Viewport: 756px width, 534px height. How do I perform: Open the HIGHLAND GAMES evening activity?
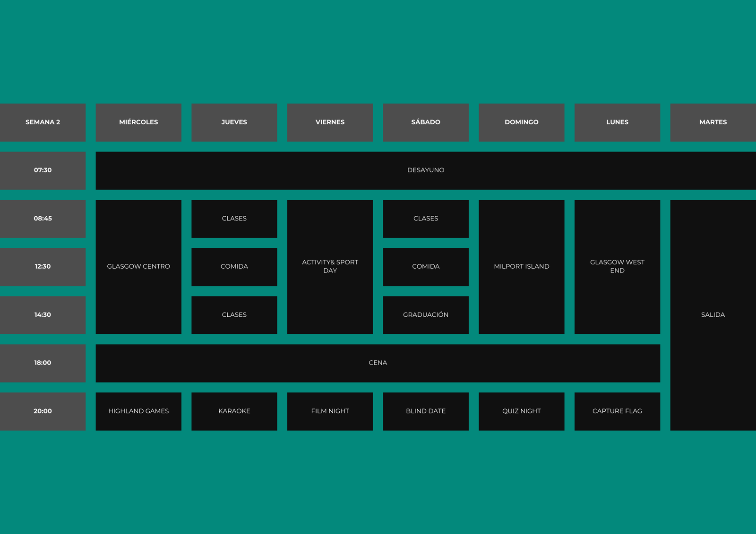138,411
